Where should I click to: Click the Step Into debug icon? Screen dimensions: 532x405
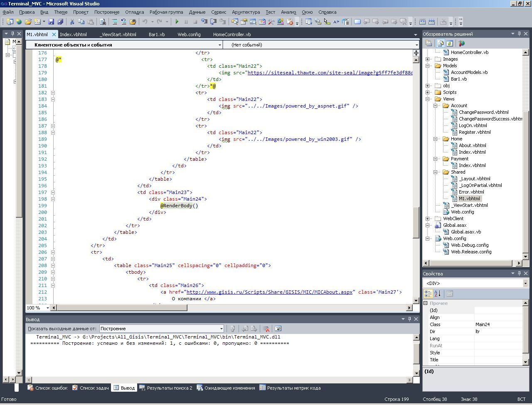tap(204, 22)
